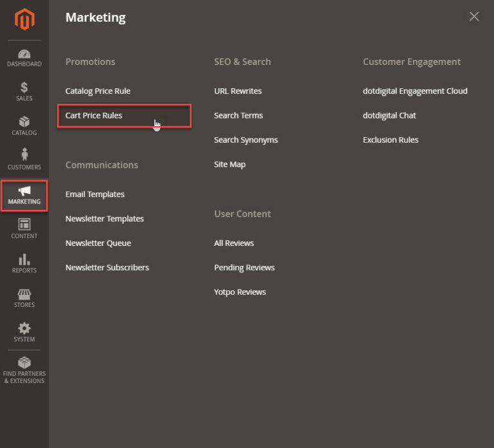Go to Newsletter Templates
Screen dimensions: 494x448
coord(105,218)
